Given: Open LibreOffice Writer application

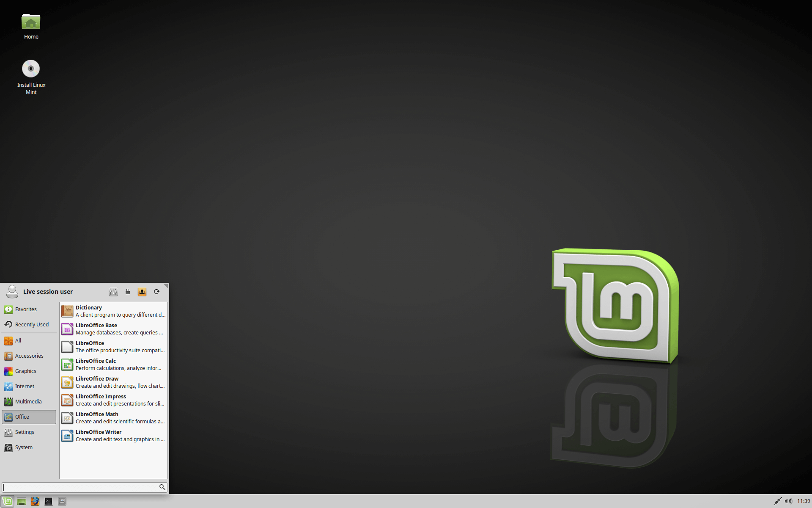Looking at the screenshot, I should click(114, 435).
